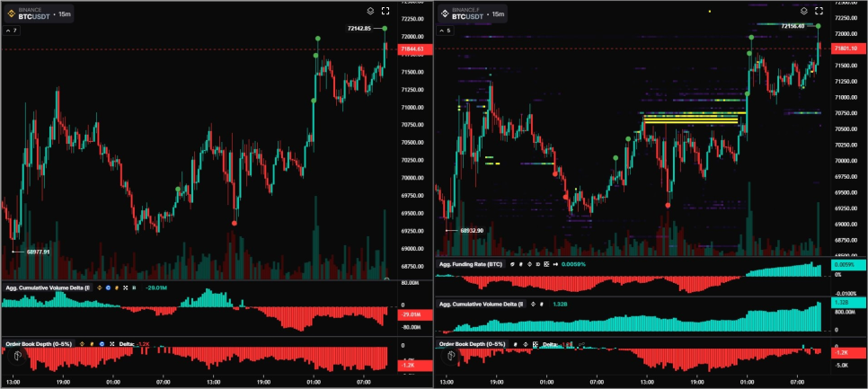Click the yellow liquidity band on the right heatmap
868x389 pixels.
click(x=691, y=119)
